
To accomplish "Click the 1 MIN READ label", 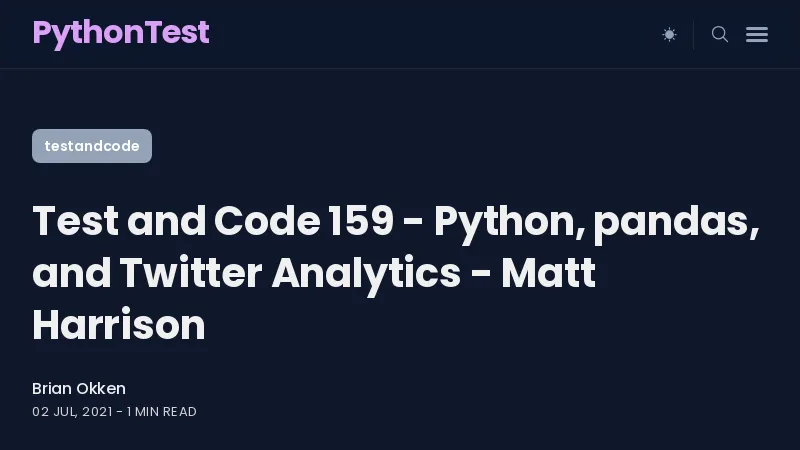I will [x=162, y=412].
